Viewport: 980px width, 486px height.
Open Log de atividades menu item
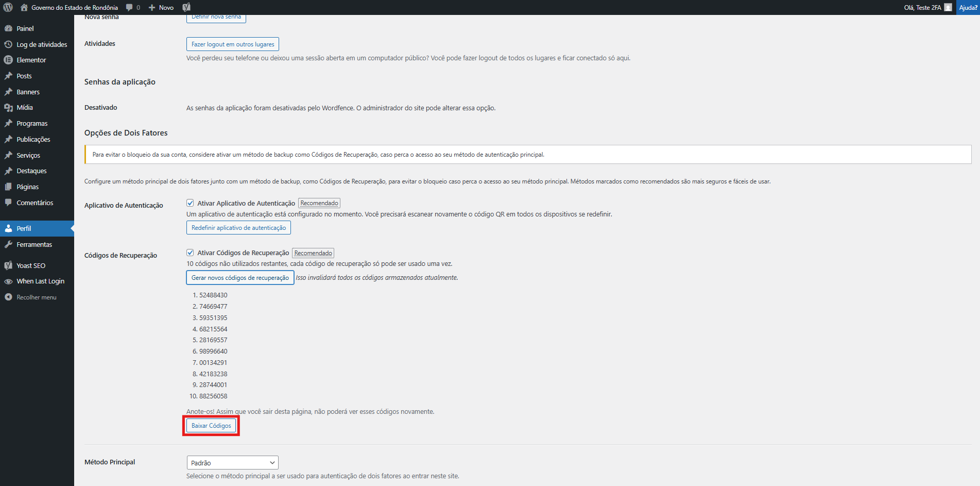pos(42,44)
